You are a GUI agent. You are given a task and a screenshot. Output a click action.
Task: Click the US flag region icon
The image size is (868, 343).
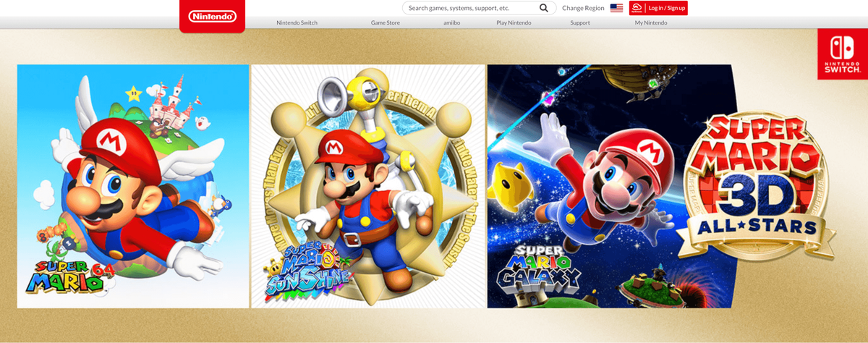(616, 8)
